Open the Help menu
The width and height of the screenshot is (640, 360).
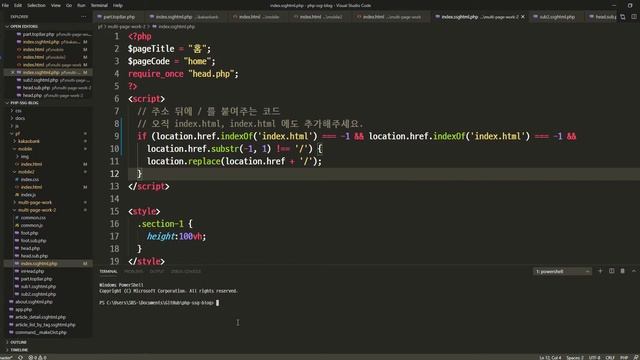click(118, 5)
